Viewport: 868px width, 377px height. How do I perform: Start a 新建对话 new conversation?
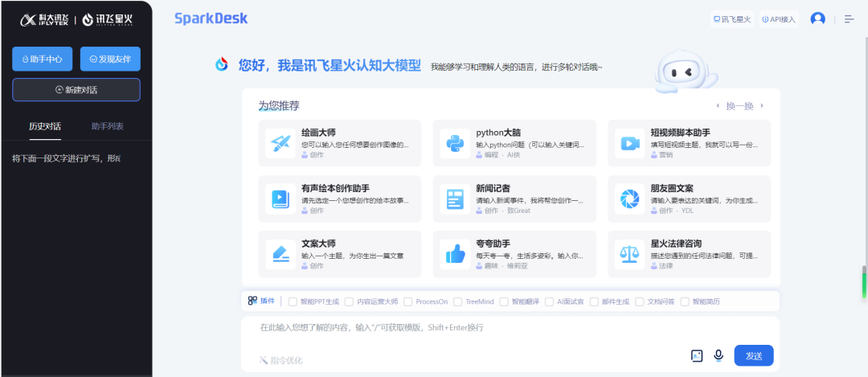click(x=76, y=90)
